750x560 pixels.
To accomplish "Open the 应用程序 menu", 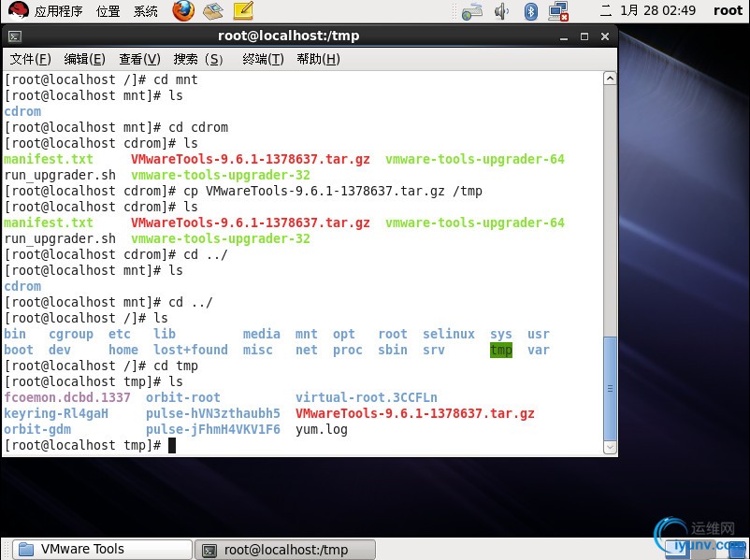I will (x=58, y=11).
